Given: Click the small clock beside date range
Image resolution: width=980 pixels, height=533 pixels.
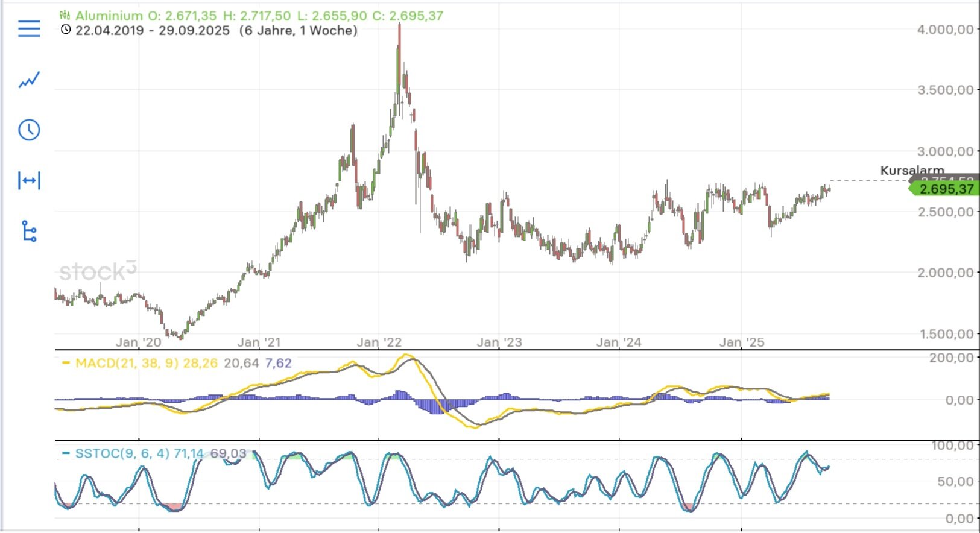Looking at the screenshot, I should click(x=66, y=30).
